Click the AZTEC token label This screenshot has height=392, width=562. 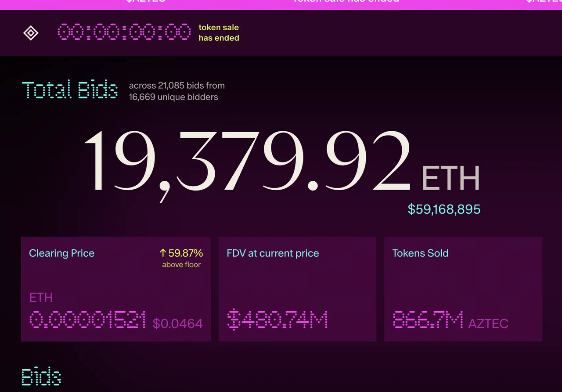(x=488, y=324)
